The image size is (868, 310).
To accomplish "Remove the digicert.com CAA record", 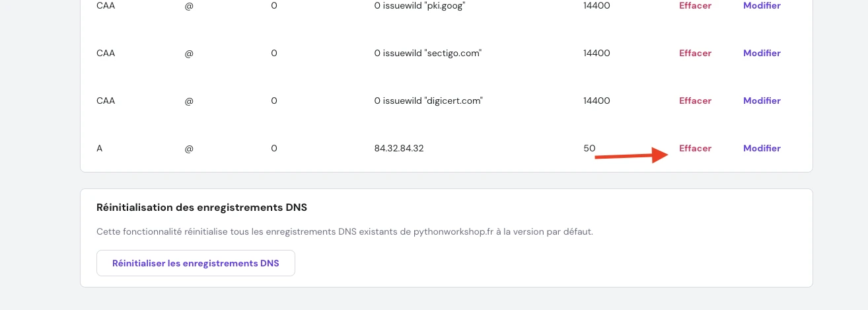I will tap(695, 100).
